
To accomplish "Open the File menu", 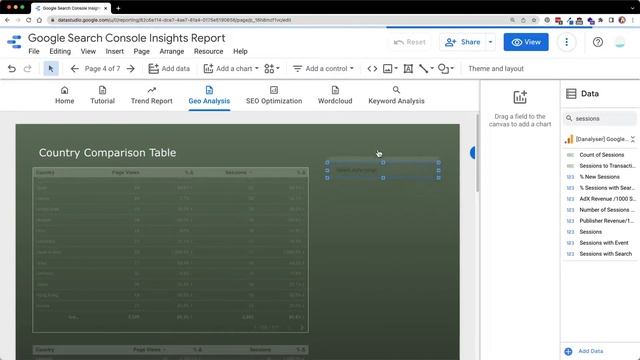I will pos(34,51).
